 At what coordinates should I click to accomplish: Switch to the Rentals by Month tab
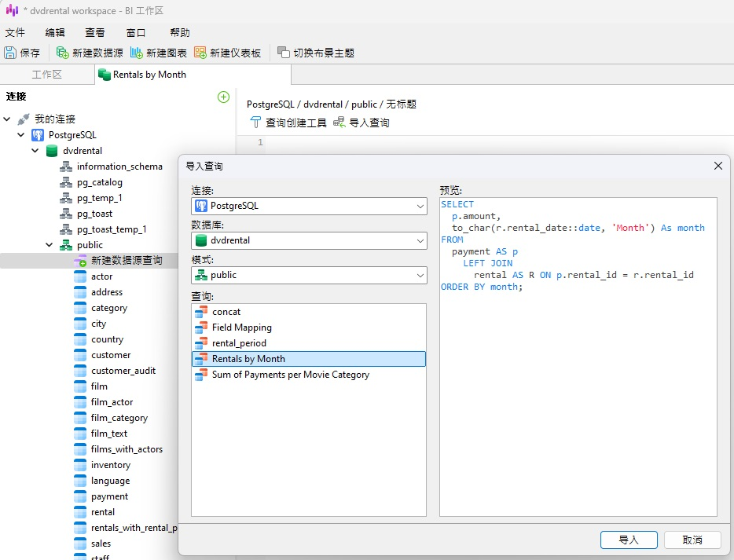[x=193, y=75]
